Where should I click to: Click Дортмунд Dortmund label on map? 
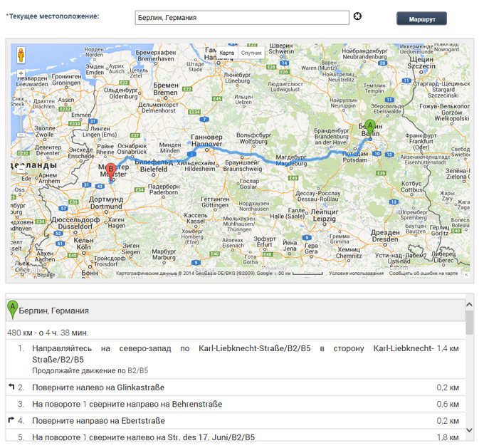(x=106, y=203)
